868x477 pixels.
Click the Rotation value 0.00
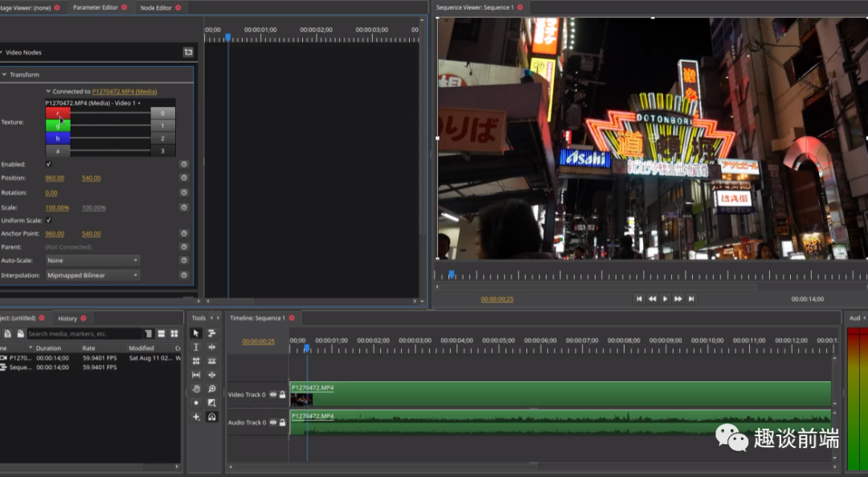pyautogui.click(x=51, y=193)
